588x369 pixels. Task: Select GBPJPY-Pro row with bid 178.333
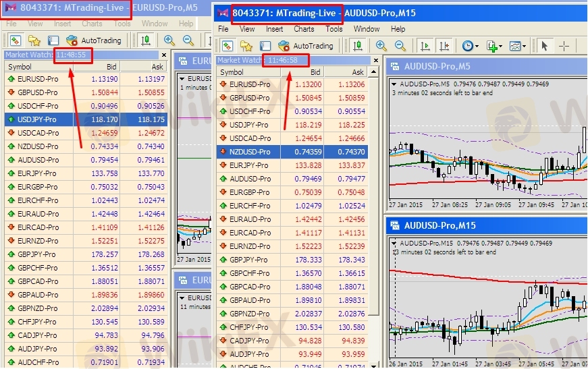[292, 260]
